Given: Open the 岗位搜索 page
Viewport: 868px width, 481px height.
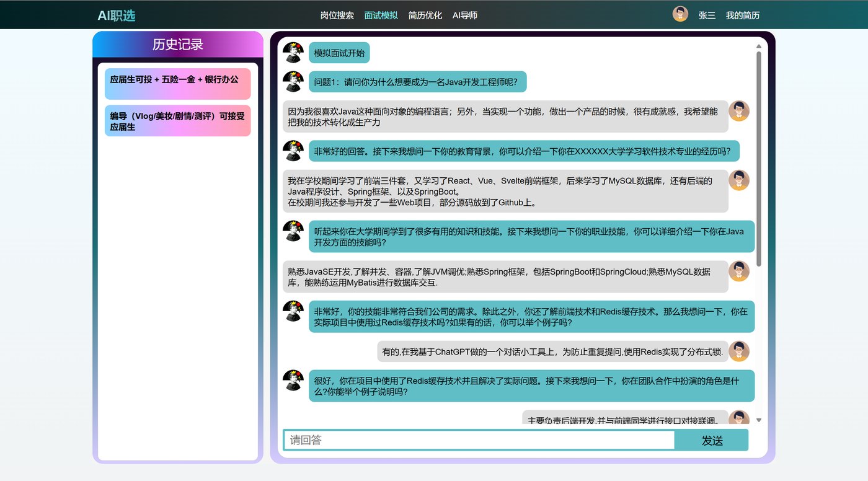Looking at the screenshot, I should [x=337, y=15].
